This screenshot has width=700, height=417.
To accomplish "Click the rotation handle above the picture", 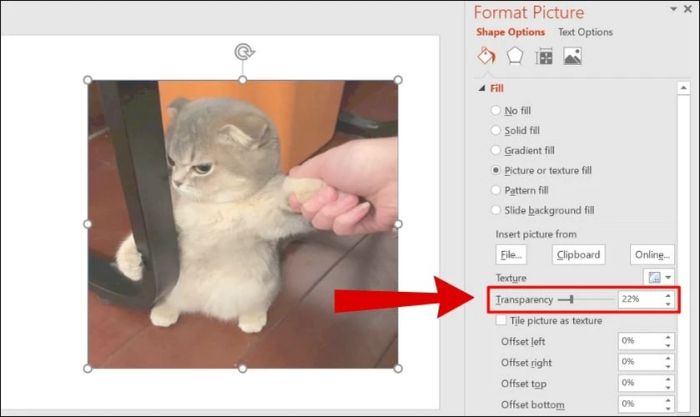I will click(x=244, y=52).
